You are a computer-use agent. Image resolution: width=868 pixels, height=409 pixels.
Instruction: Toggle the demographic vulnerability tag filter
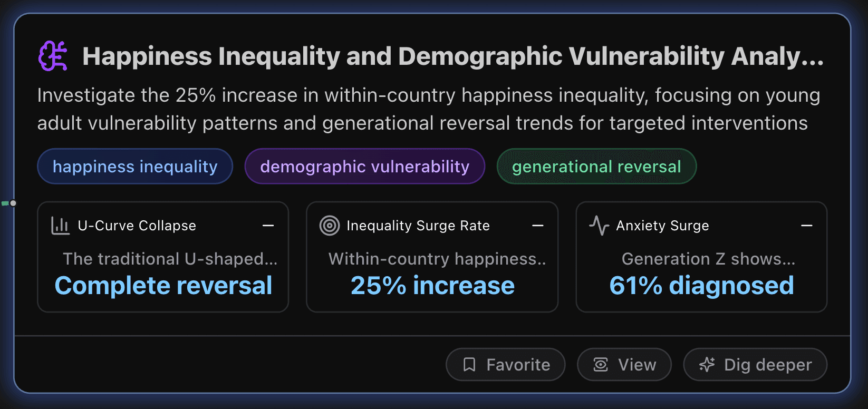pyautogui.click(x=364, y=166)
